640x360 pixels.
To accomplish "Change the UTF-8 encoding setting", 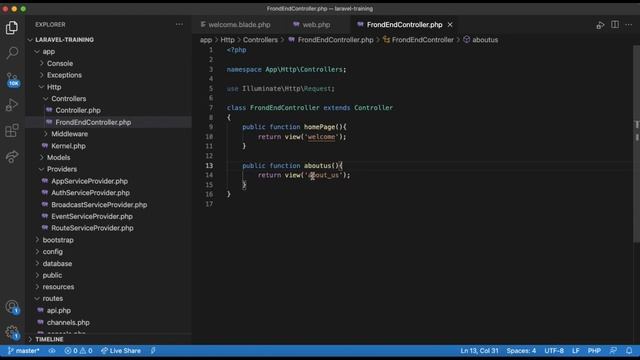I will click(554, 351).
